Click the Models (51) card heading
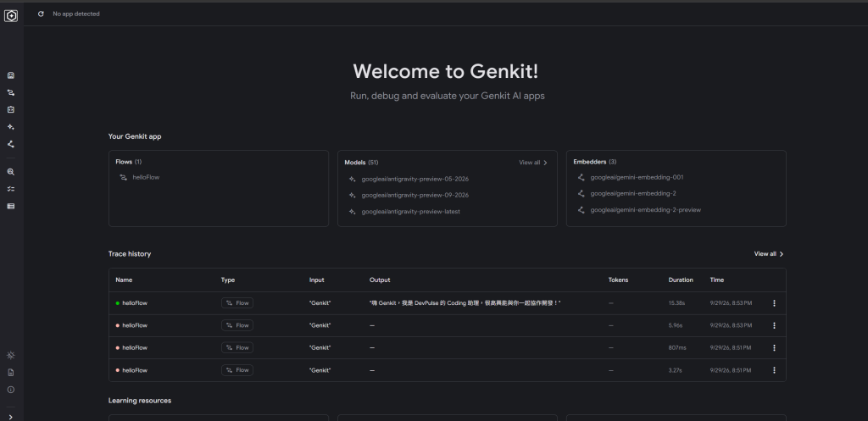 click(361, 163)
